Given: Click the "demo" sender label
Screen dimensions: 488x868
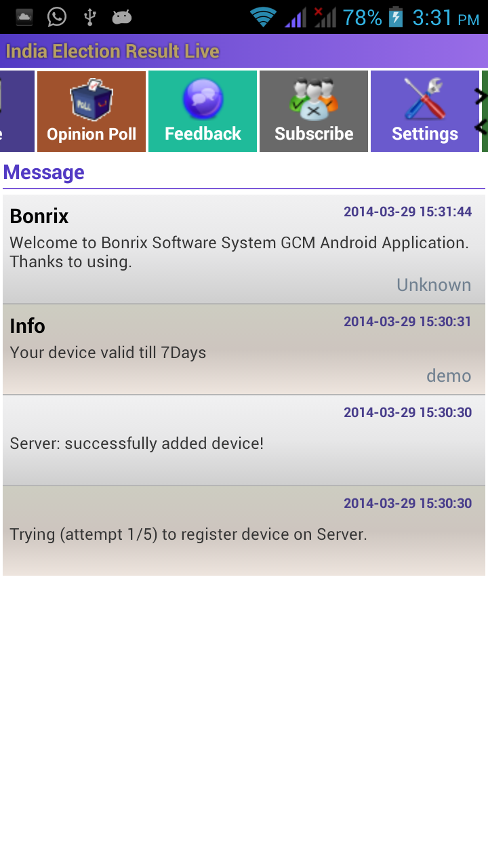Looking at the screenshot, I should [449, 376].
